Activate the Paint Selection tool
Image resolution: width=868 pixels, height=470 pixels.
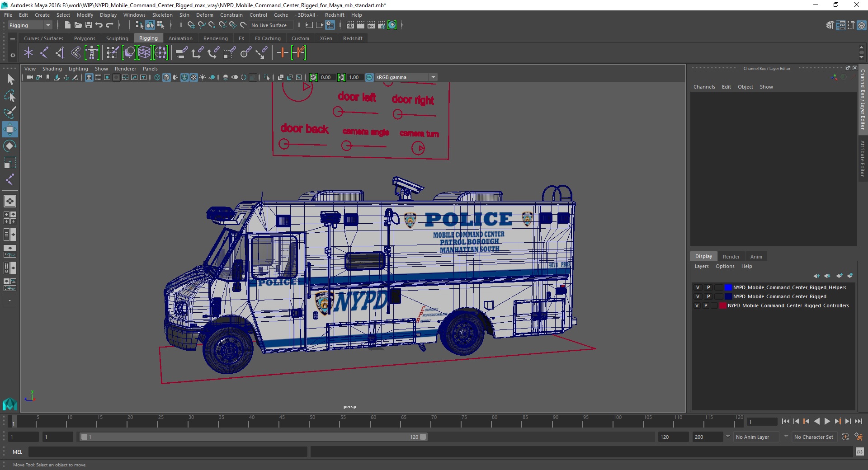point(10,113)
